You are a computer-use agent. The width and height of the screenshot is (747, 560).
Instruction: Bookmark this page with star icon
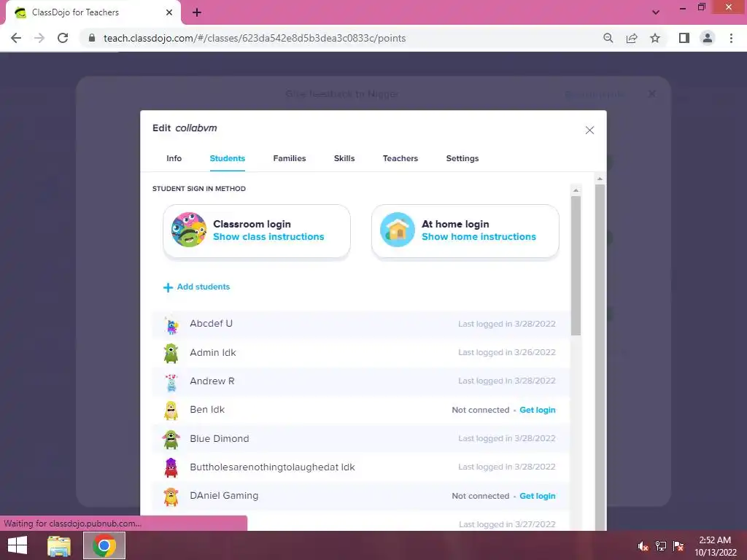[x=655, y=38]
